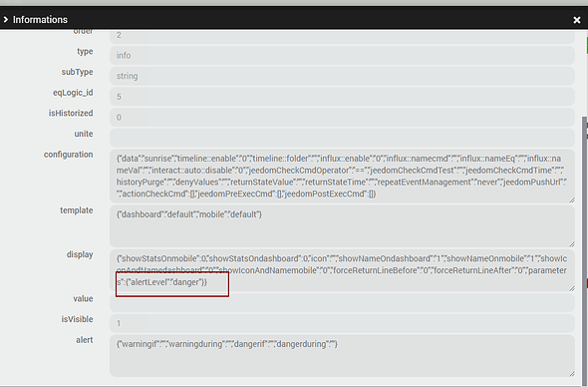The image size is (588, 387).
Task: Click inside the display JSON textarea
Action: click(x=342, y=270)
